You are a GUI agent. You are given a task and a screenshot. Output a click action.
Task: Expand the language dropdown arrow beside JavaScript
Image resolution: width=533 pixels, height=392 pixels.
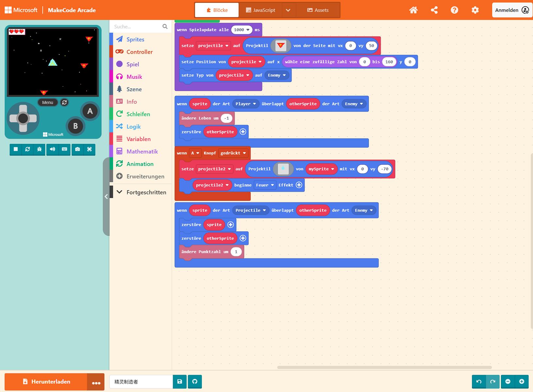tap(288, 10)
